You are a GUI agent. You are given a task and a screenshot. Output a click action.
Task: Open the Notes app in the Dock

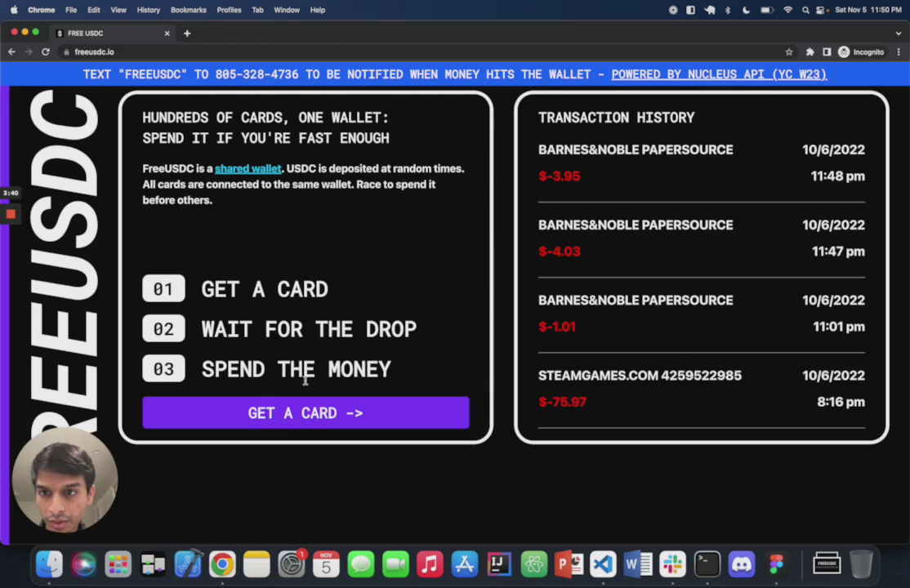[x=256, y=563]
